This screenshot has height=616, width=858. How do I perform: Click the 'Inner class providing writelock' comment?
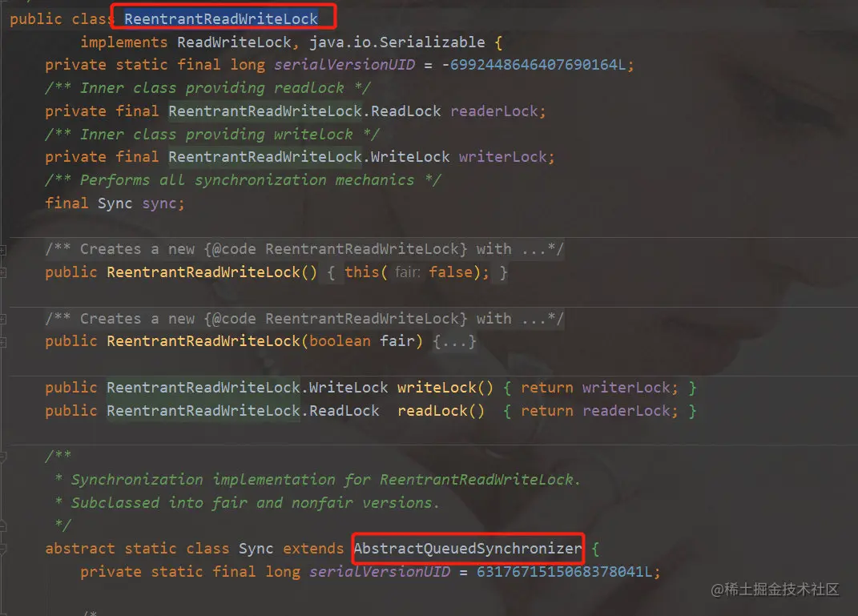(212, 135)
